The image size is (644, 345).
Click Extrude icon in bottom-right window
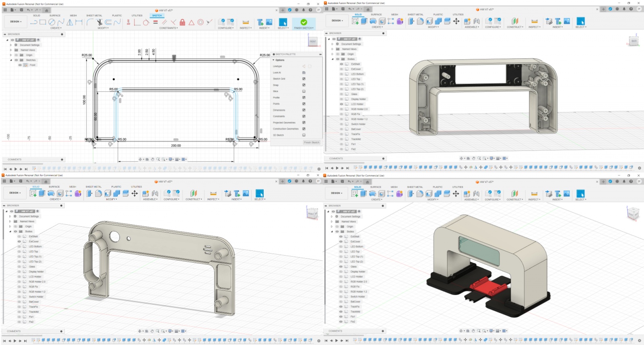363,193
